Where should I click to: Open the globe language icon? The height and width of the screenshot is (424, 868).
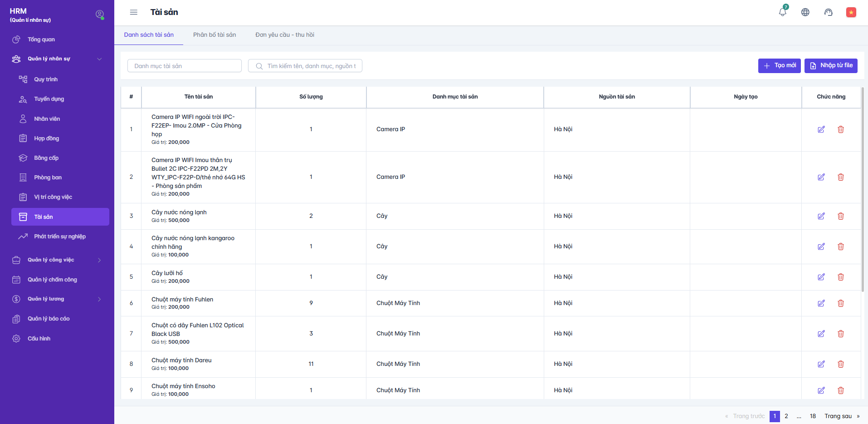click(x=805, y=12)
